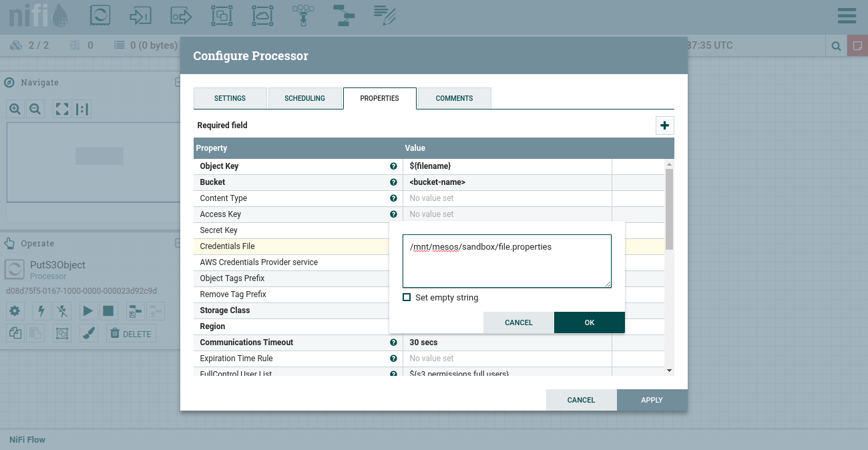
Task: Click the Label toolbar icon
Action: click(x=385, y=15)
